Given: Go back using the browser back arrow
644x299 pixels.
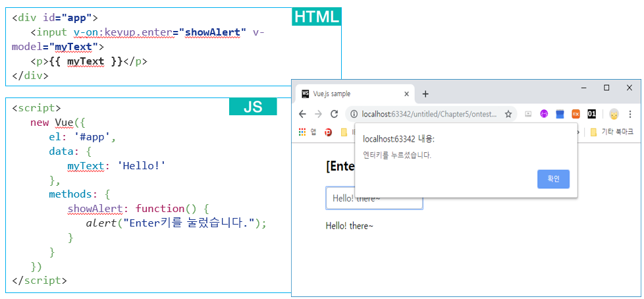Looking at the screenshot, I should [302, 114].
